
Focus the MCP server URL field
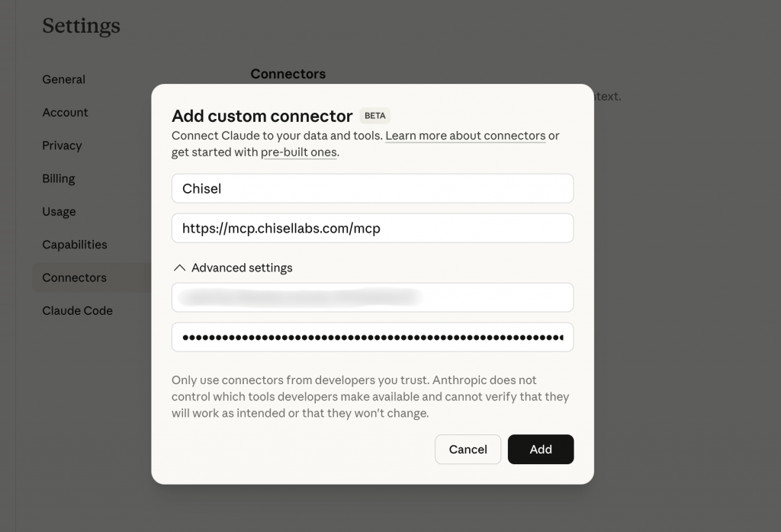click(x=372, y=228)
